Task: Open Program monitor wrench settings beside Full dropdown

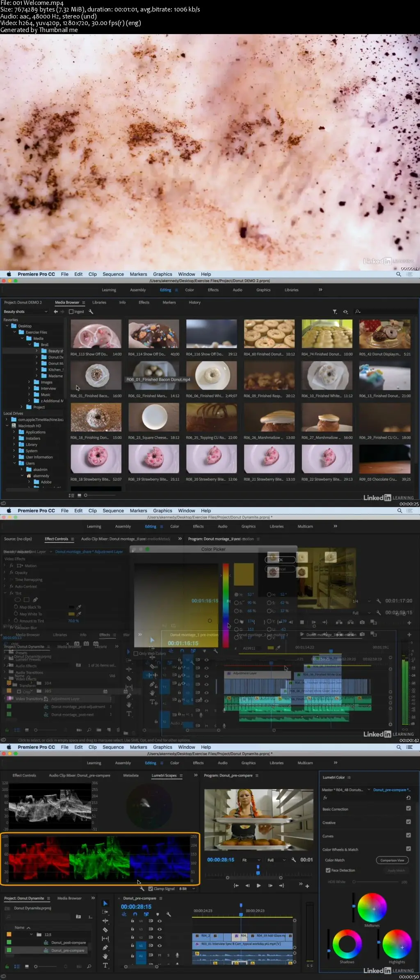Action: pyautogui.click(x=294, y=860)
